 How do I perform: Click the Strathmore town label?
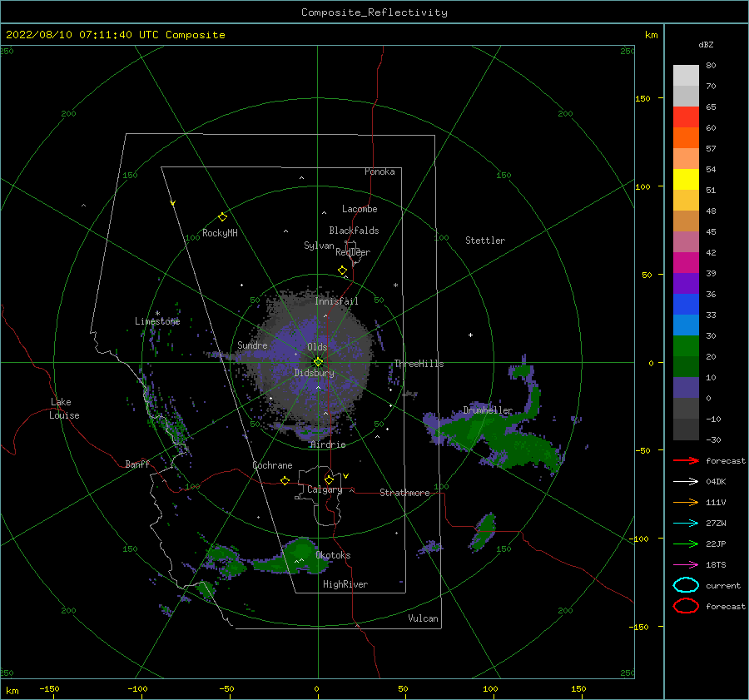[x=404, y=493]
